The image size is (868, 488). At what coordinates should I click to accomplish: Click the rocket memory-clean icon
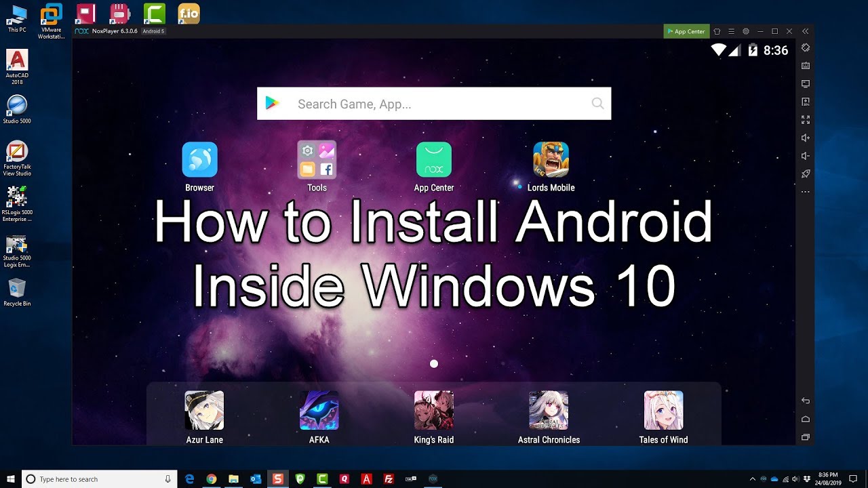pos(806,174)
